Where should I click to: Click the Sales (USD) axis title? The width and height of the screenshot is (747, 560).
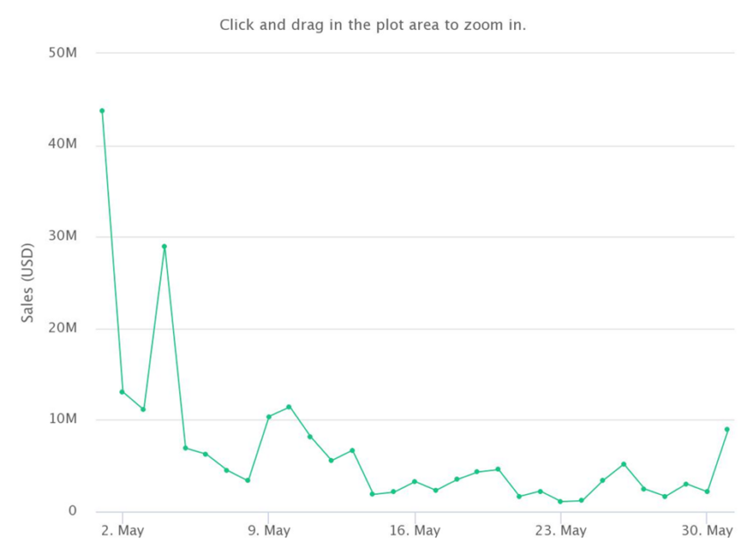click(27, 283)
